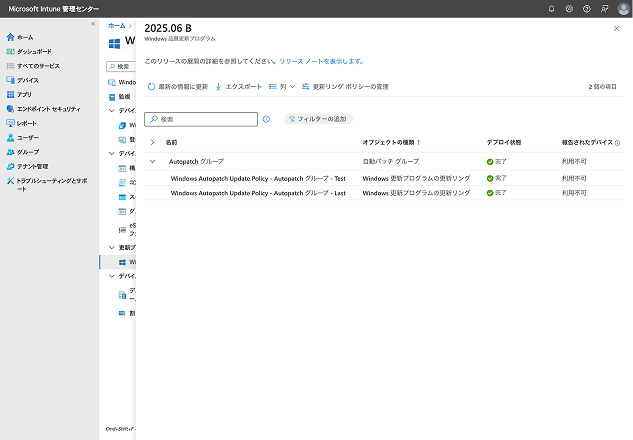The height and width of the screenshot is (440, 633).
Task: Click 完了 status in the Last policy row
Action: (497, 193)
